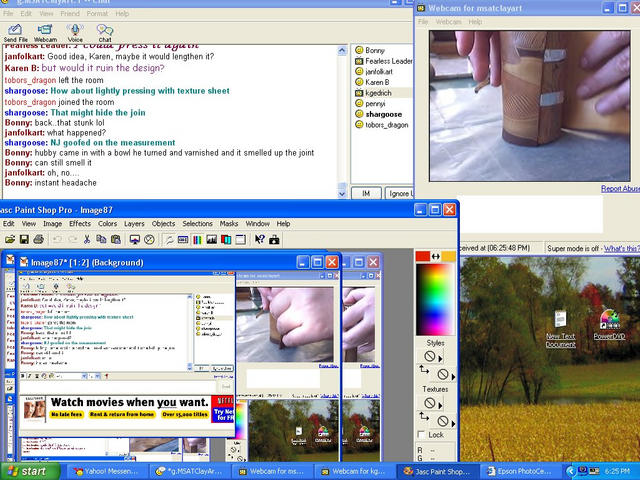
Task: Open the Effects menu in Paint Shop Pro
Action: pyautogui.click(x=80, y=224)
